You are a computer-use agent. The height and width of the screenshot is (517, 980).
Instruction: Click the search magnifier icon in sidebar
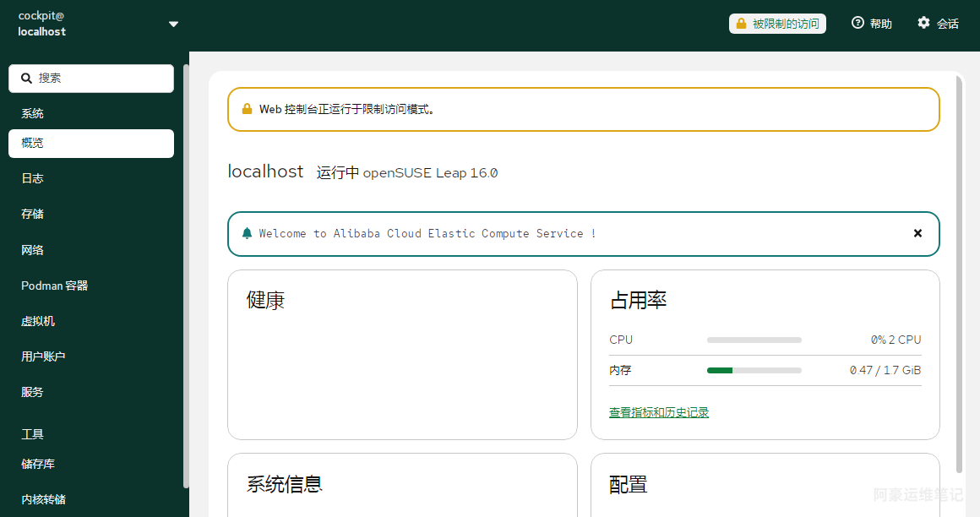[26, 78]
